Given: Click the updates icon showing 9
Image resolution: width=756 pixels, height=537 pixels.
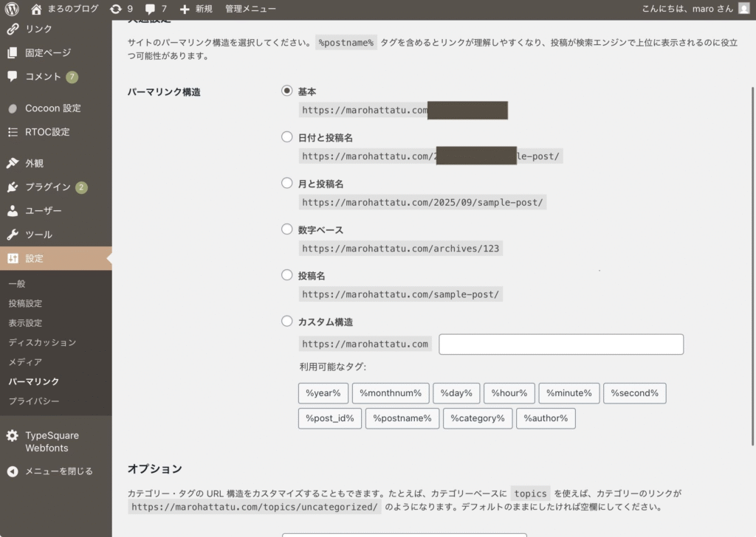Looking at the screenshot, I should (115, 9).
